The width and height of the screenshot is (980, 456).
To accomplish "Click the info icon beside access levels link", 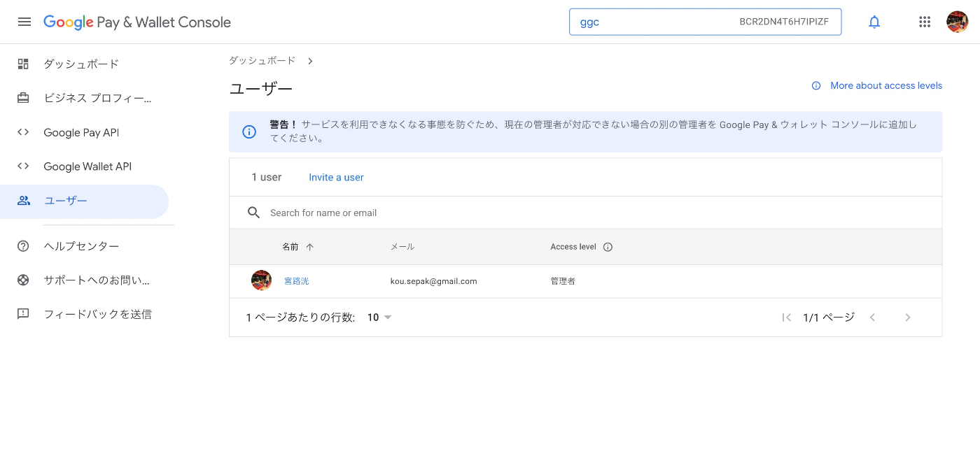I will tap(816, 86).
